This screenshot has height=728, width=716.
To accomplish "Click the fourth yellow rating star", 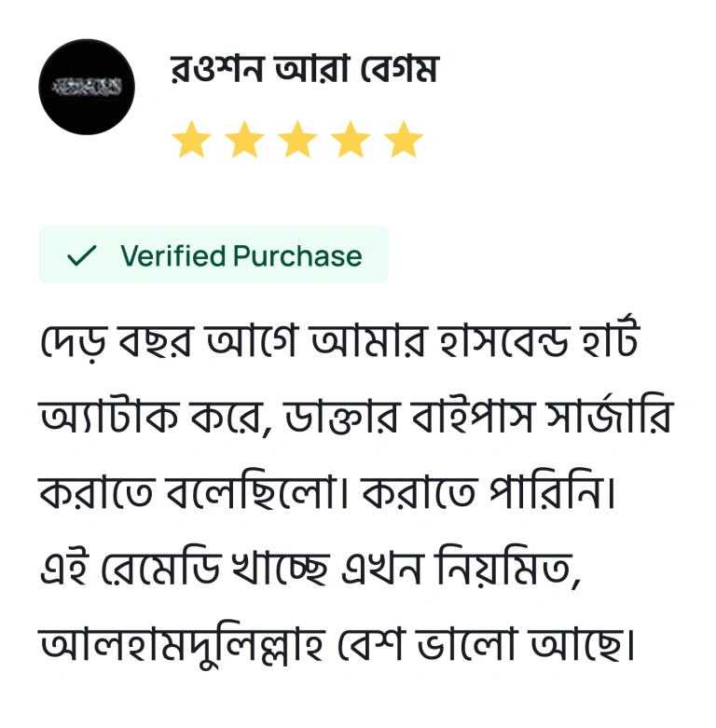I will tap(351, 139).
